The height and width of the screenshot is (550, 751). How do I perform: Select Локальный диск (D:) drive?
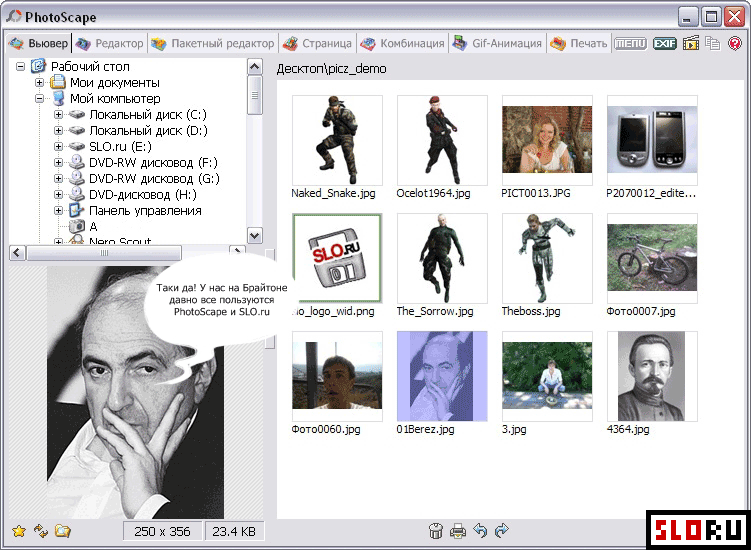[x=148, y=130]
